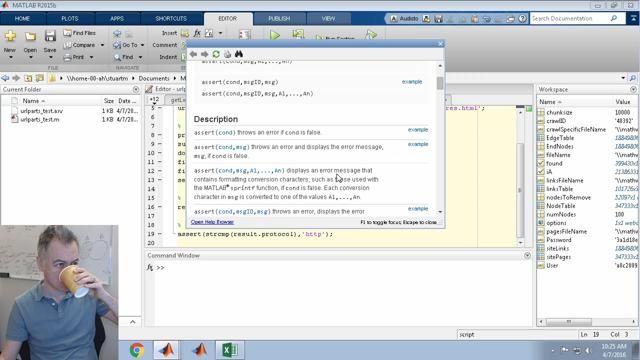Toggle breakpoint dash on line 16
The width and height of the screenshot is (640, 360).
point(160,207)
